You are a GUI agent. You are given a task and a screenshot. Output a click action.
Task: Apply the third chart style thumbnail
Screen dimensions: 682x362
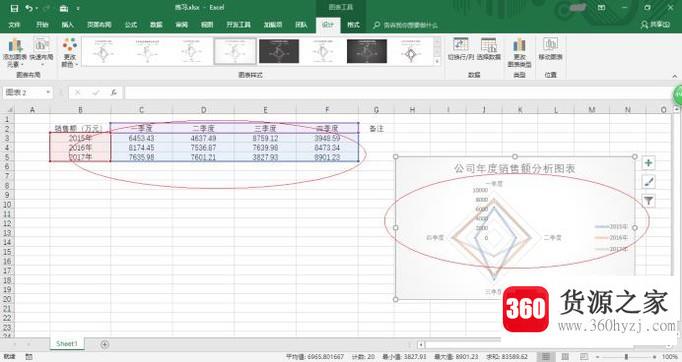pos(191,51)
